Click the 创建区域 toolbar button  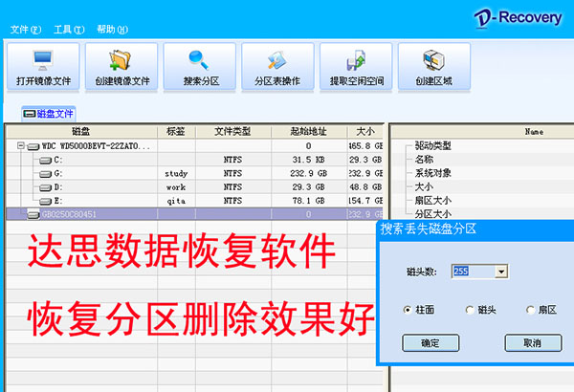[434, 66]
